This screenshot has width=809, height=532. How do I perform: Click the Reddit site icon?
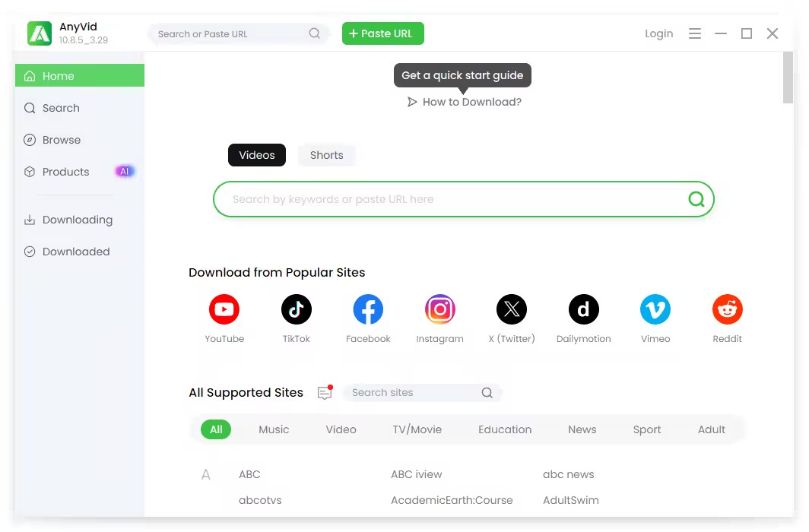pyautogui.click(x=727, y=309)
